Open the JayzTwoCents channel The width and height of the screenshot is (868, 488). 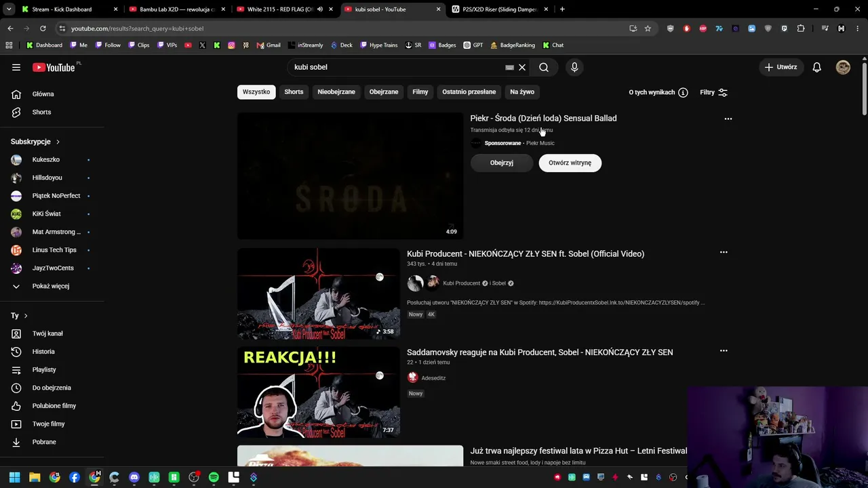(52, 268)
